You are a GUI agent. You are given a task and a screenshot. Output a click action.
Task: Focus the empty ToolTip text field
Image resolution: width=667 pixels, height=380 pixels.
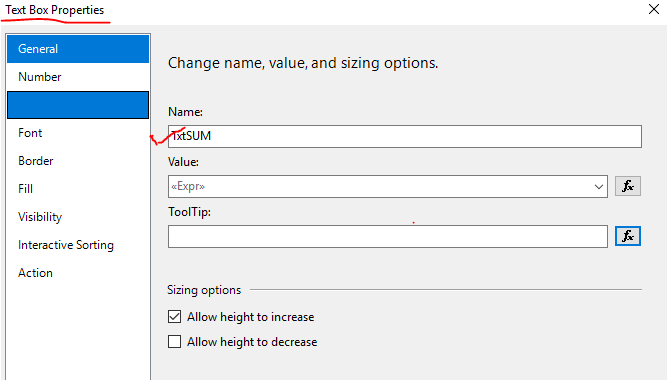coord(388,237)
